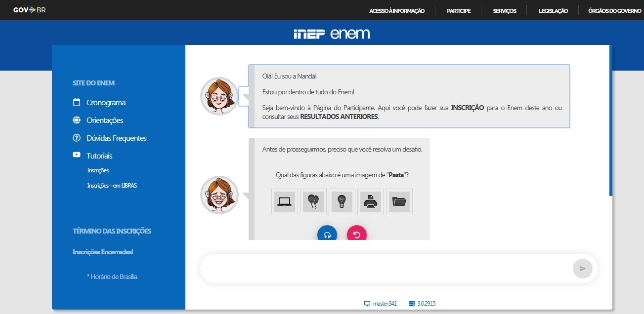Viewport: 644px width, 314px height.
Task: Click the question mark icon for Dúvidas Frequentes
Action: tap(77, 138)
